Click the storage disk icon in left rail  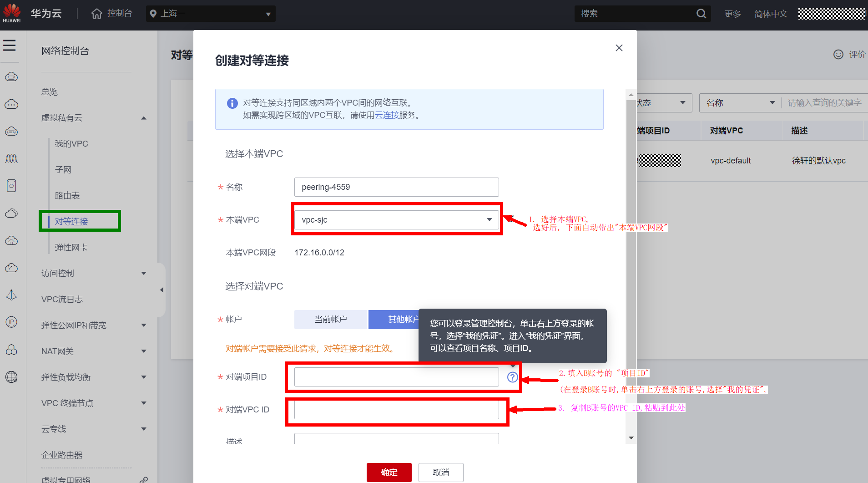[x=11, y=185]
